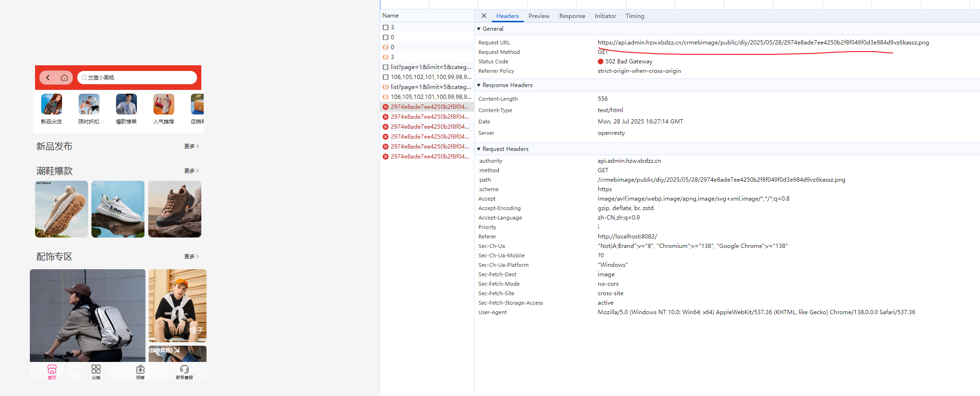This screenshot has height=396, width=980.
Task: Open the 人气推荐 category icon
Action: [x=164, y=104]
